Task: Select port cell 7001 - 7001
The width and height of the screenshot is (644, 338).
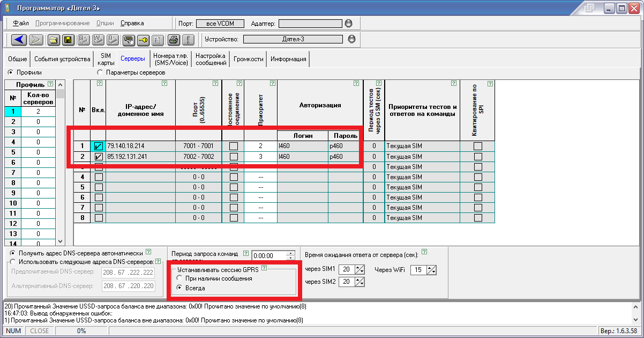Action: [198, 146]
